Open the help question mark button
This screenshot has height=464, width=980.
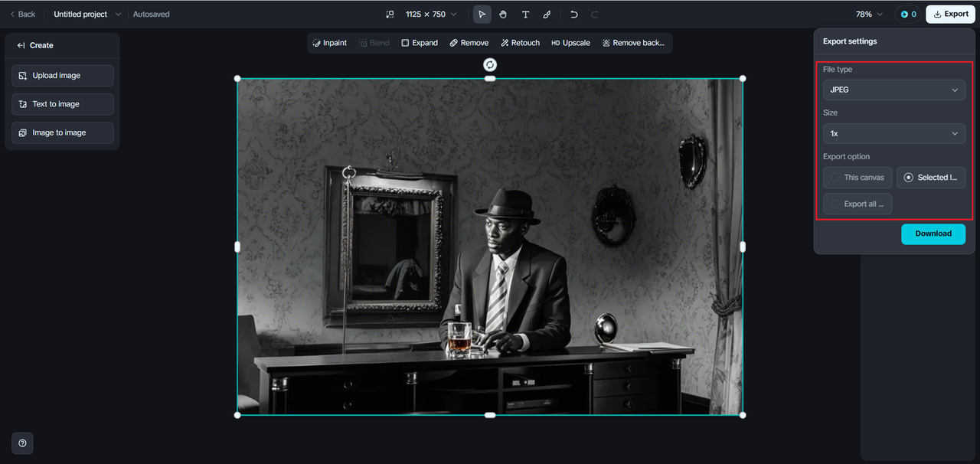(22, 443)
